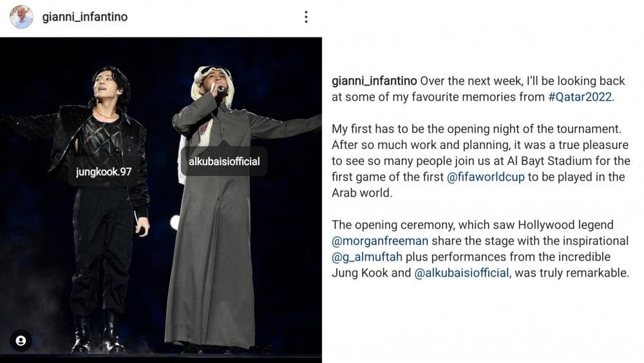Click the caption's first paragraph text
Image resolution: width=644 pixels, height=363 pixels.
(478, 89)
